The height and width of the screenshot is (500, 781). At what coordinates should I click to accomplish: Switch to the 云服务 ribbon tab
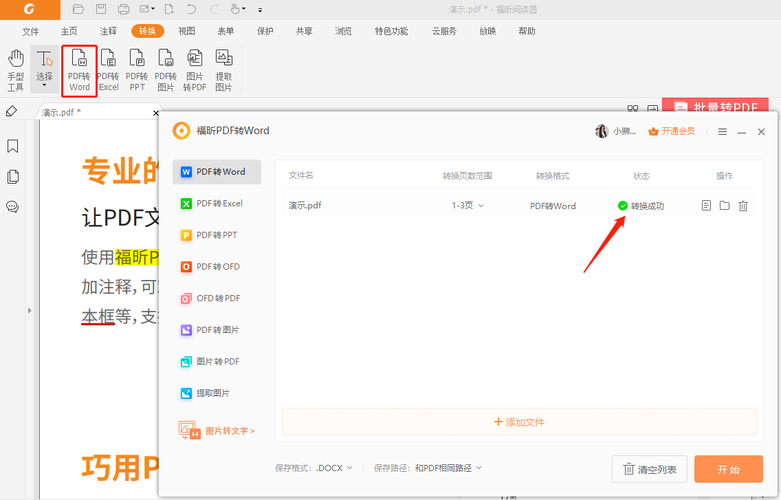(444, 31)
